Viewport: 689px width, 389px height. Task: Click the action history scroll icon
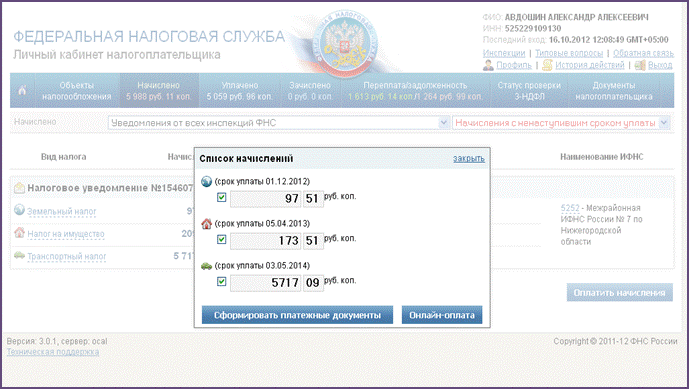tap(547, 65)
